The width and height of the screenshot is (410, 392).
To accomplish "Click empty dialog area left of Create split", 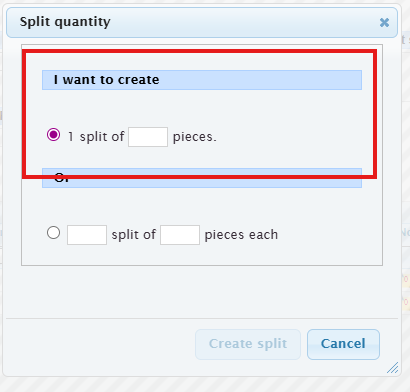I will 100,344.
